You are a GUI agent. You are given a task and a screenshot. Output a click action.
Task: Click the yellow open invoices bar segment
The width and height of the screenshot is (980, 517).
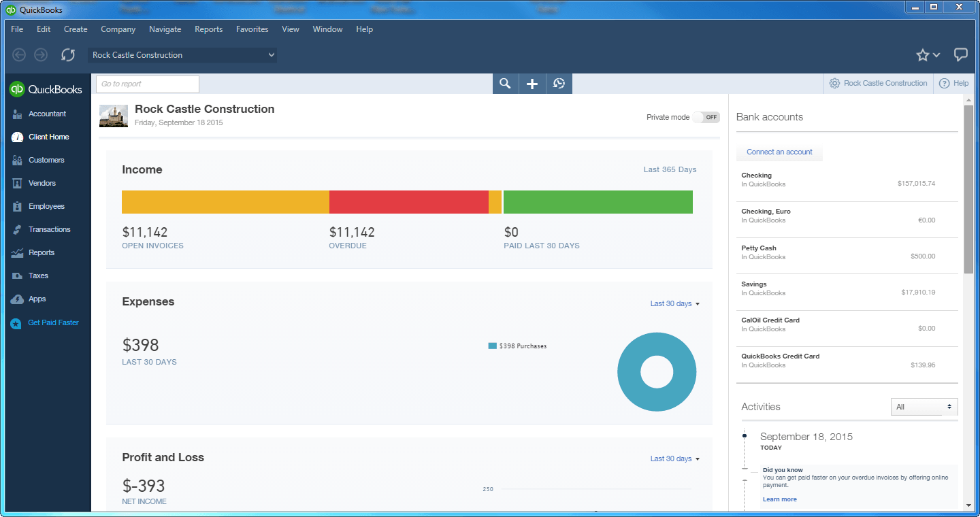pyautogui.click(x=225, y=202)
